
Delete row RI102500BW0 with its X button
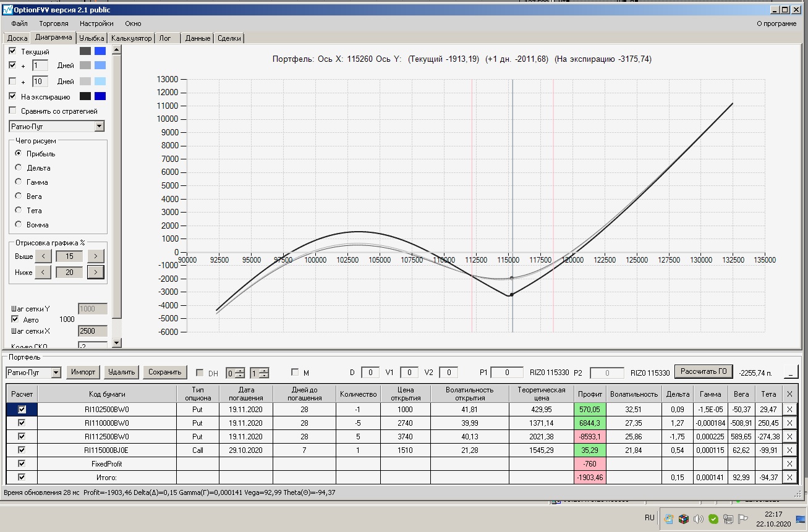click(x=789, y=409)
